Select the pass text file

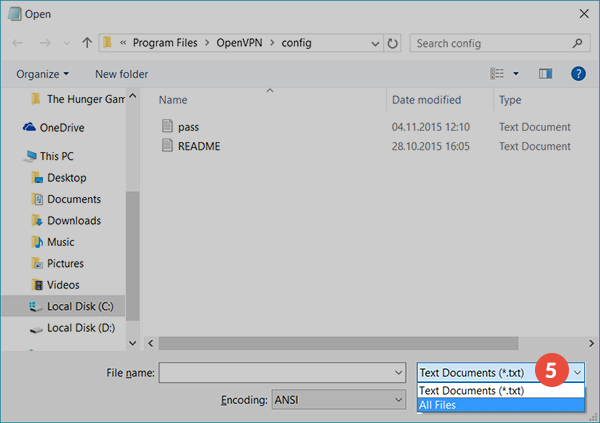tap(188, 127)
